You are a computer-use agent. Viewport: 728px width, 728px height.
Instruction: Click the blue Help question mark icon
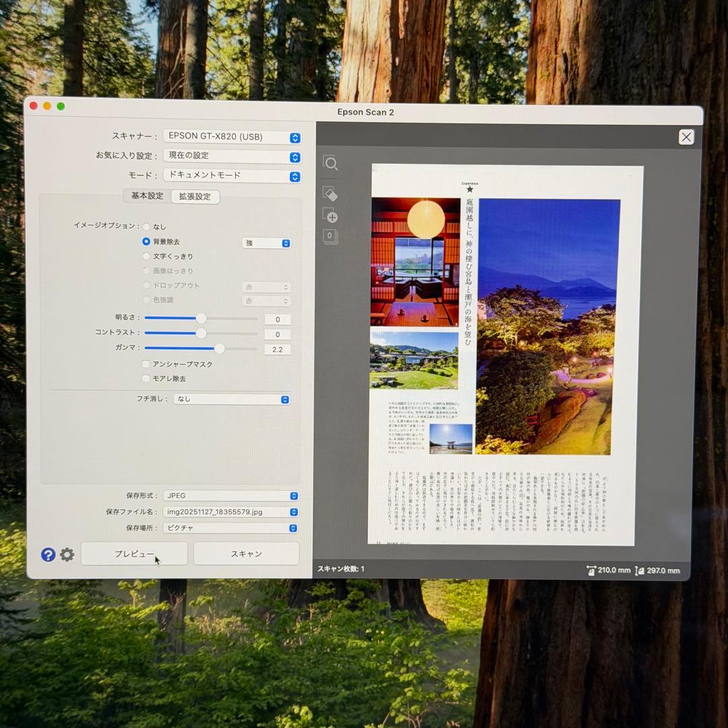[x=47, y=555]
